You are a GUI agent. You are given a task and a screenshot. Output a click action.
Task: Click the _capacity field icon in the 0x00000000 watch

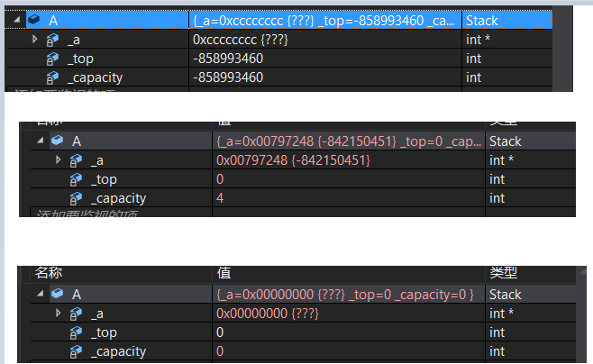76,351
